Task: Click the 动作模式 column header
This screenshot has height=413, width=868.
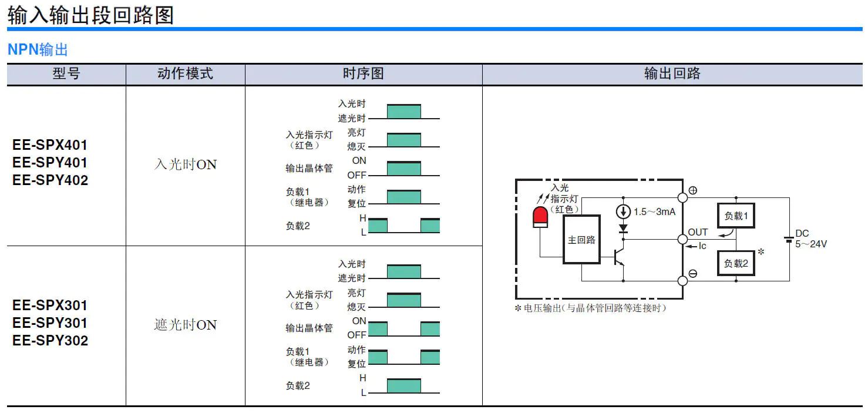Action: (x=186, y=74)
